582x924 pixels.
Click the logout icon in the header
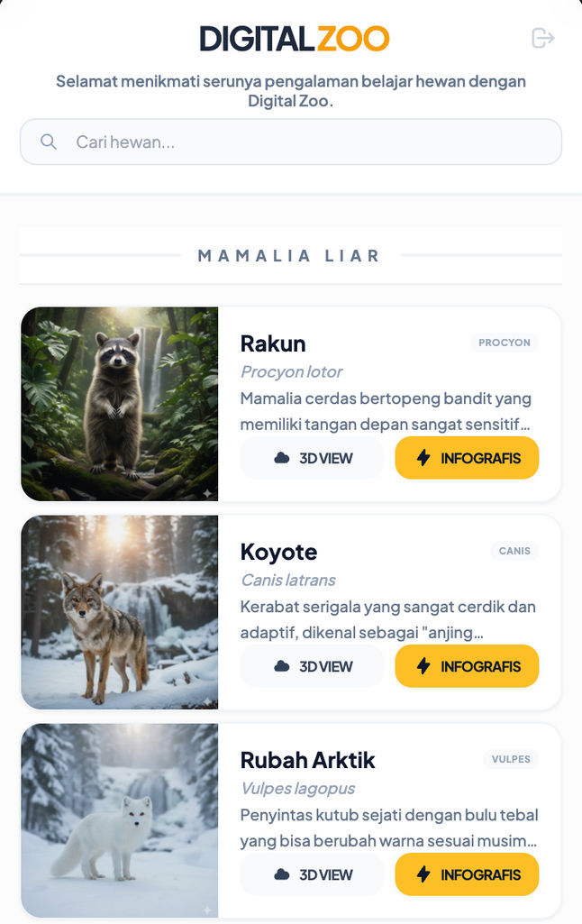point(542,38)
